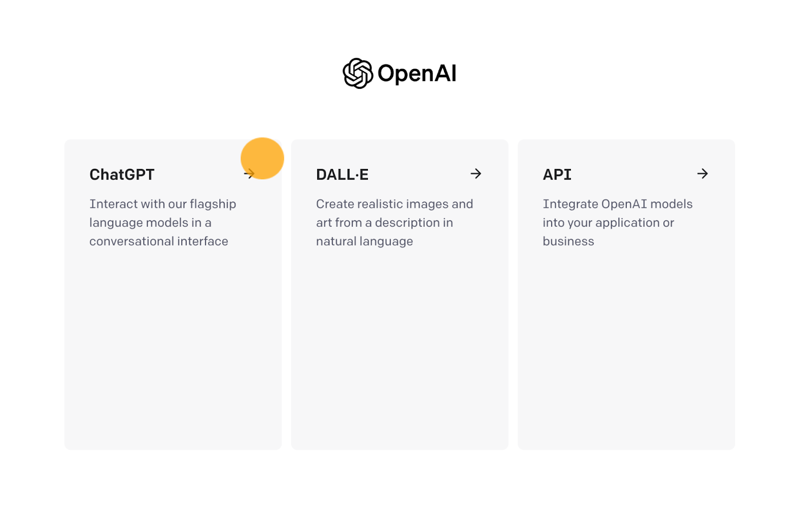Select the 'Create realistic images and' description
Screen dimensions: 812x510
pyautogui.click(x=394, y=204)
